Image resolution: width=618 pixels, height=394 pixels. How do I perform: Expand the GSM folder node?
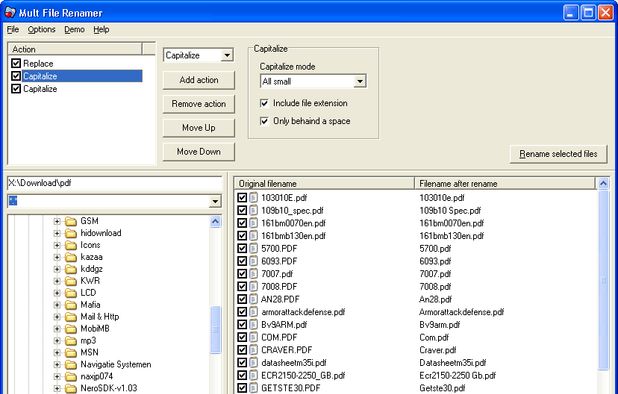57,221
